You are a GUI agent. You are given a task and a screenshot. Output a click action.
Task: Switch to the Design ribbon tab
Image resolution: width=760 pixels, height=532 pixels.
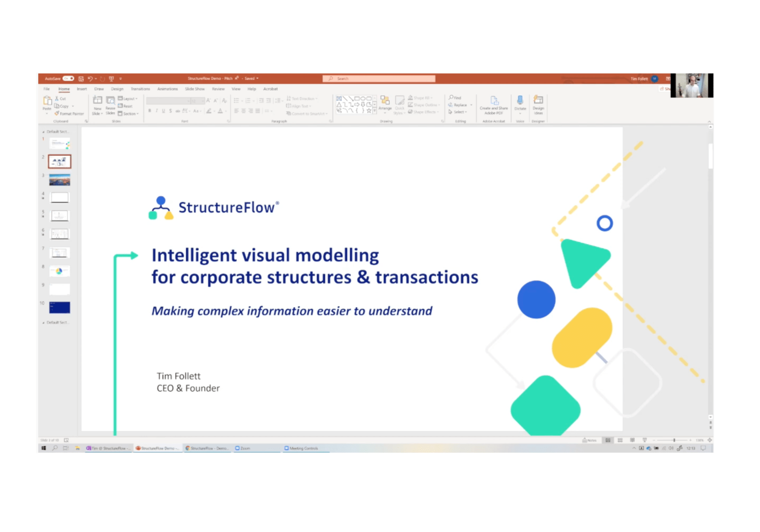click(117, 89)
